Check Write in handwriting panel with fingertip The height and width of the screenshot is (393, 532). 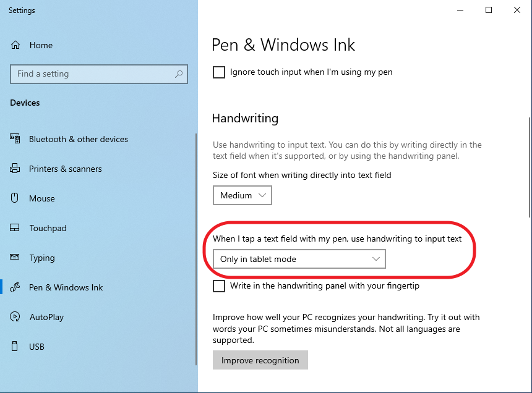pos(219,286)
